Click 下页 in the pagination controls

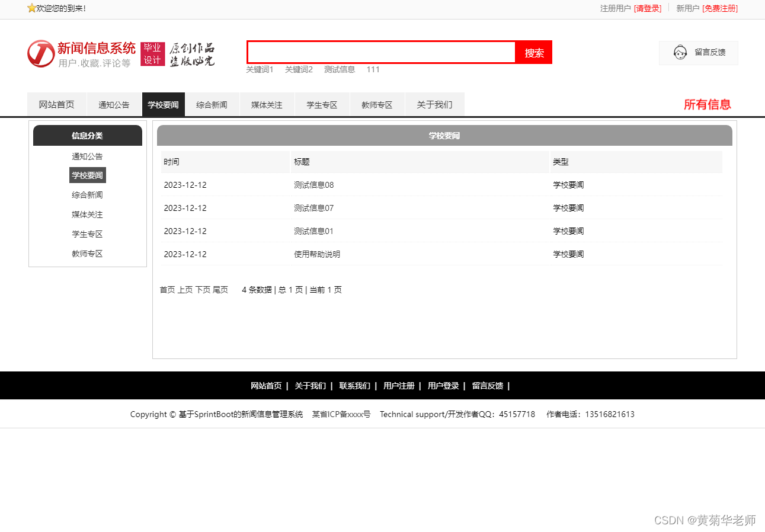coord(204,290)
